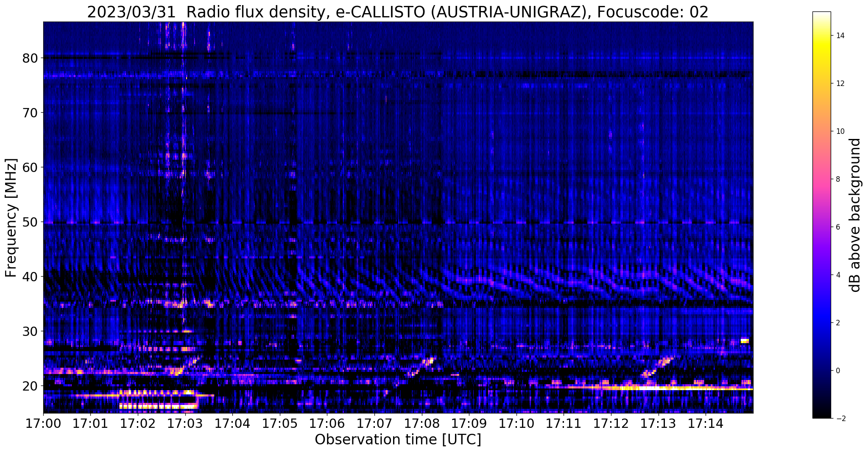Click the plot title mentioning e-CALLISTO AUSTRIA-UNIGRAZ
Screen dimensions: 868x452
(x=397, y=12)
